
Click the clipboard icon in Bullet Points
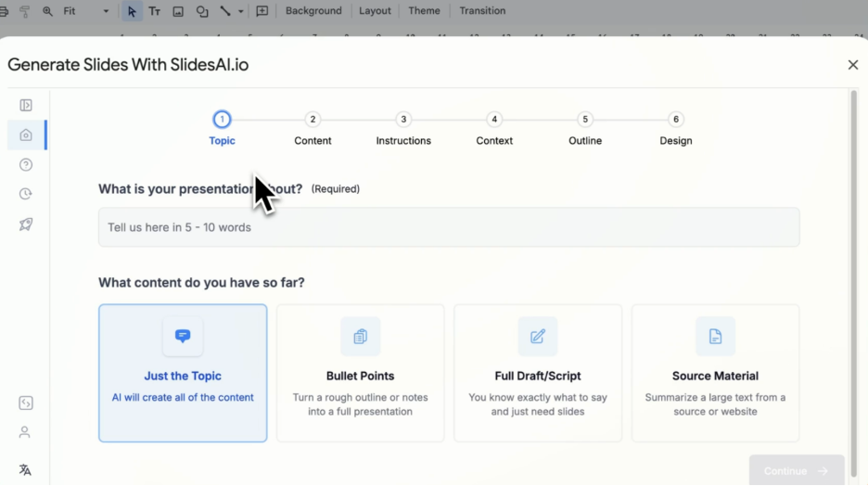[361, 336]
